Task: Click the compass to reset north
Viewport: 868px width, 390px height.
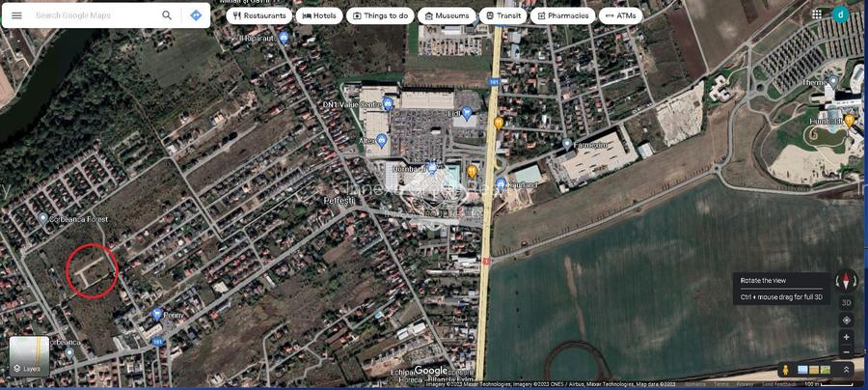Action: click(x=846, y=281)
